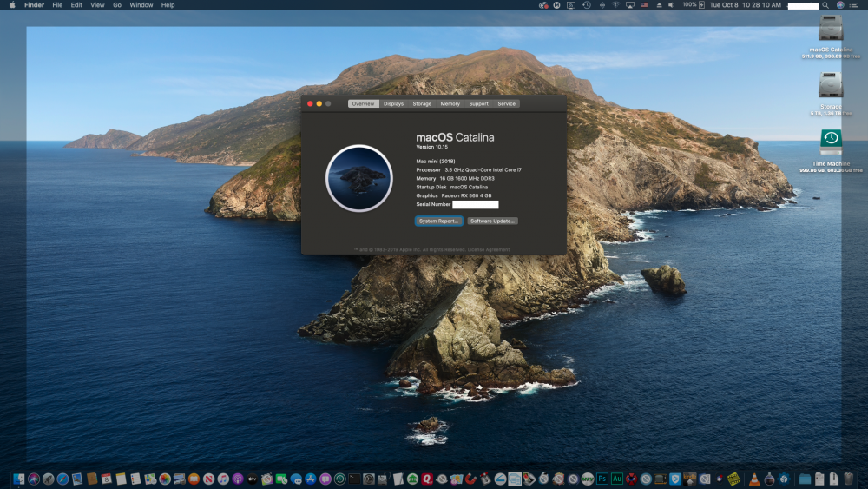Viewport: 868px width, 489px height.
Task: Open News app in the Dock
Action: pyautogui.click(x=208, y=479)
